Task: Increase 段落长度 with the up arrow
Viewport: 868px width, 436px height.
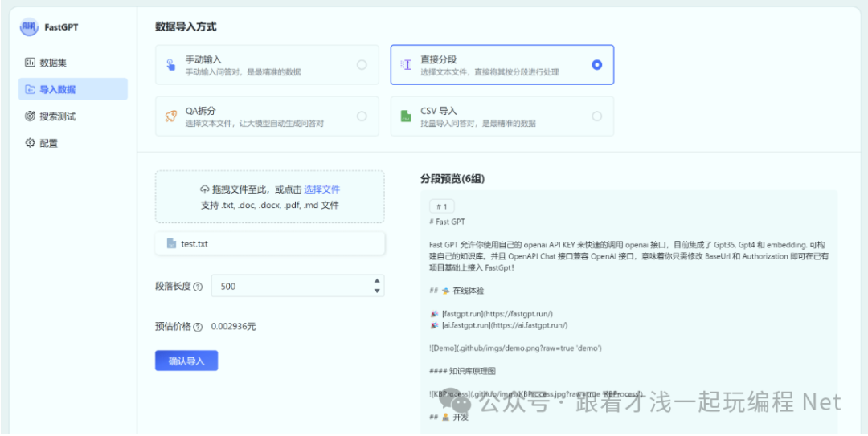Action: (x=377, y=280)
